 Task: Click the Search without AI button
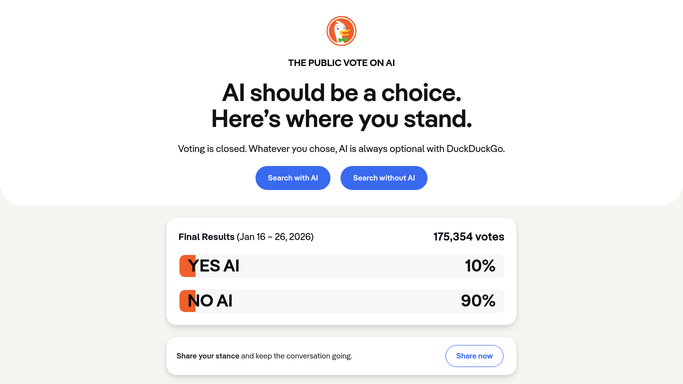click(384, 178)
